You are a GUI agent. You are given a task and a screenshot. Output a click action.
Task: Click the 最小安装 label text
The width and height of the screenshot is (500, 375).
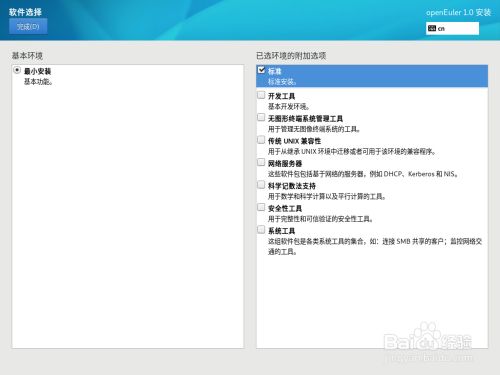37,71
